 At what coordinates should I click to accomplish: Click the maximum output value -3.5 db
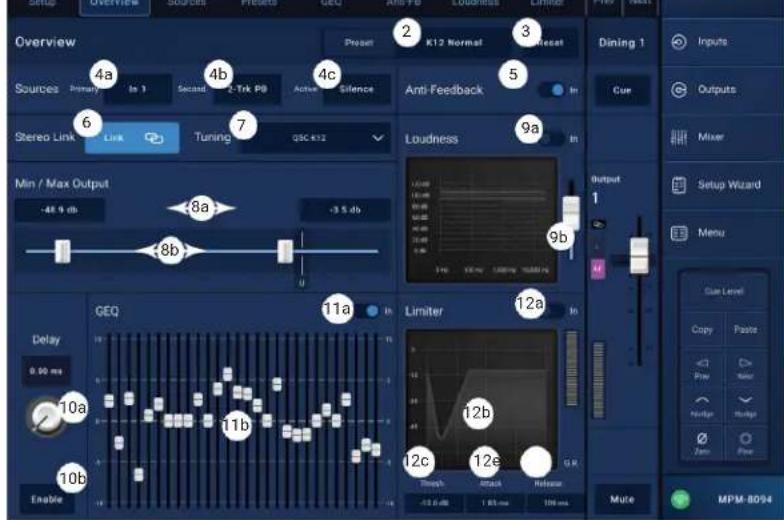345,210
